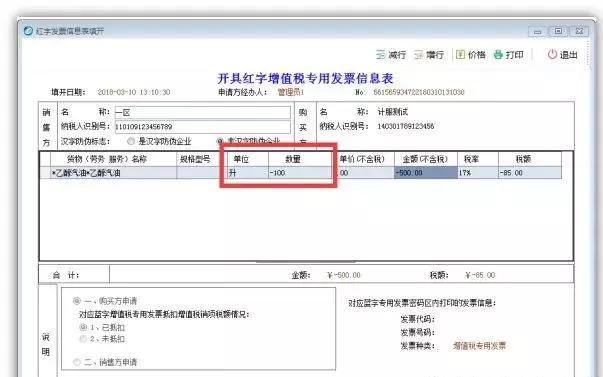Minimize the 红字发票信息表填开 window
Image resolution: width=603 pixels, height=377 pixels.
pyautogui.click(x=538, y=32)
